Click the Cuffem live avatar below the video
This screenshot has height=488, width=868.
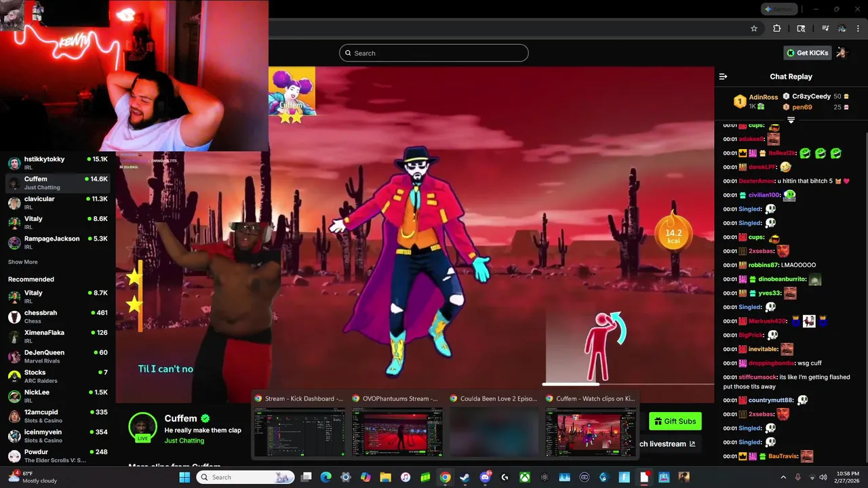[x=143, y=427]
